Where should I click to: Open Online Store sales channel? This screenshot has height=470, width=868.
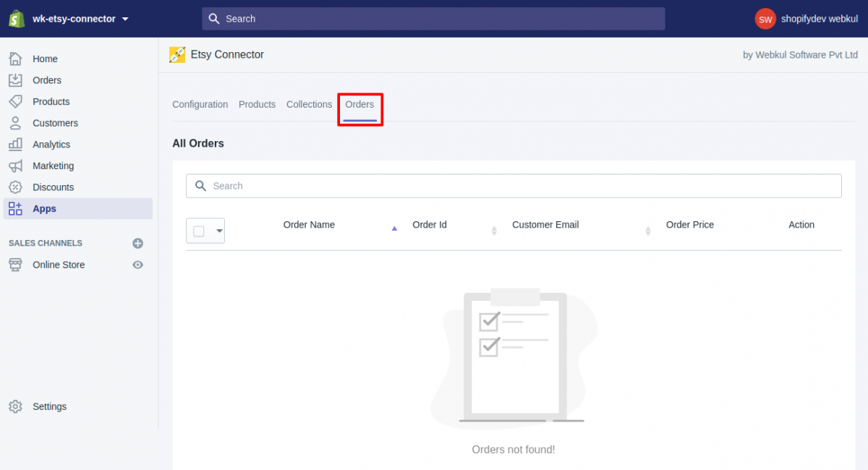tap(59, 265)
